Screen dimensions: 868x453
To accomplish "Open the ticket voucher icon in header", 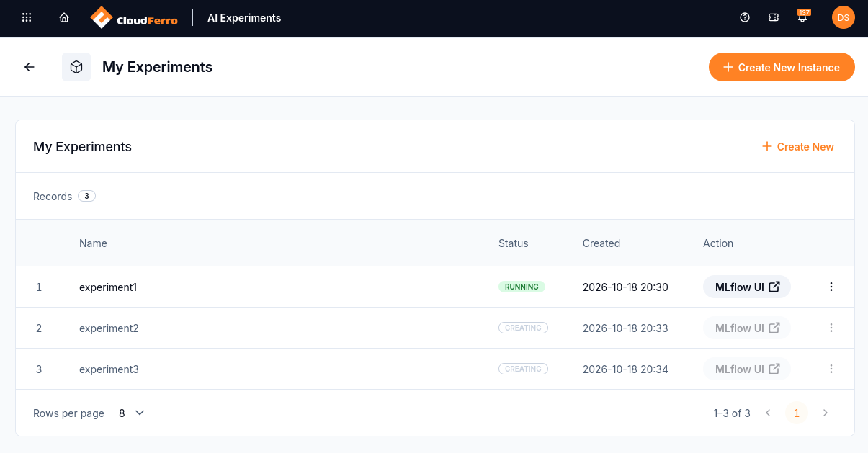I will coord(774,18).
